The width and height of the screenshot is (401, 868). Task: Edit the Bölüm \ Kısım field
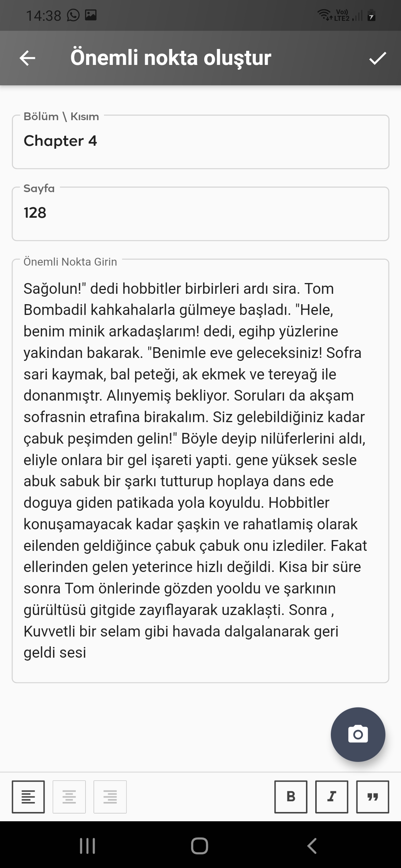click(x=200, y=142)
